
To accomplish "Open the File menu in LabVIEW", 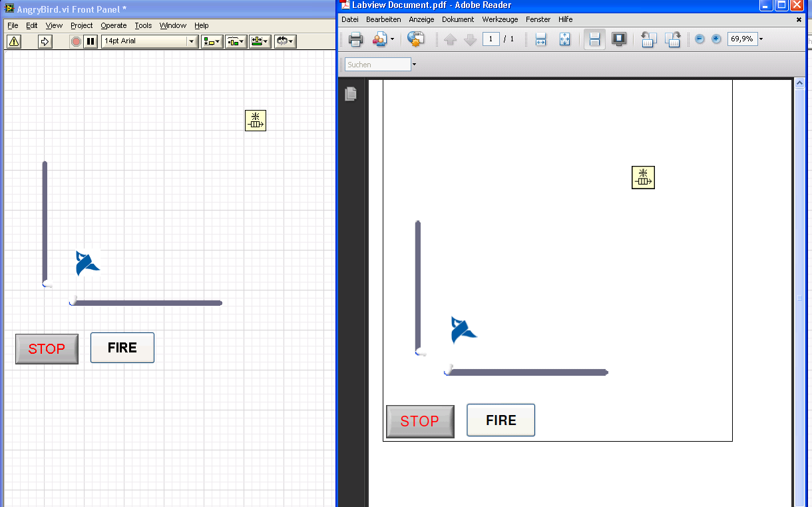I will [x=13, y=25].
